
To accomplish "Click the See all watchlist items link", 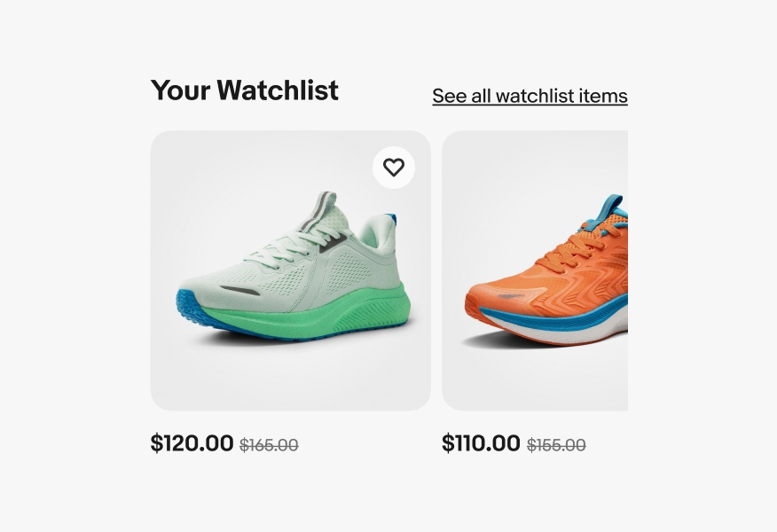I will (529, 95).
